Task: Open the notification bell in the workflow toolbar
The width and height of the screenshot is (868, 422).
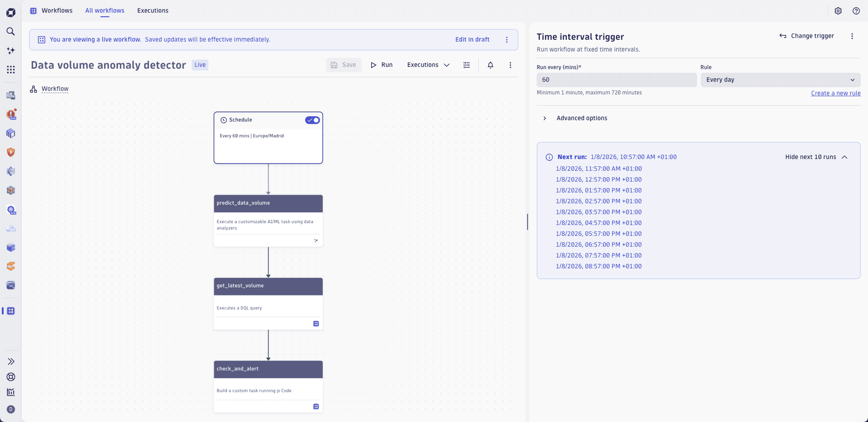Action: pyautogui.click(x=491, y=65)
